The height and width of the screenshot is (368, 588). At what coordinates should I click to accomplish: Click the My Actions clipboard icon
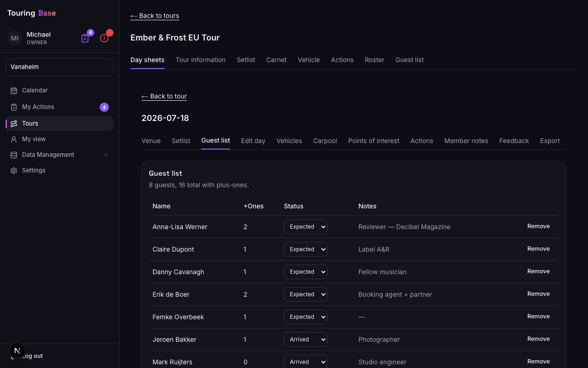[x=14, y=107]
